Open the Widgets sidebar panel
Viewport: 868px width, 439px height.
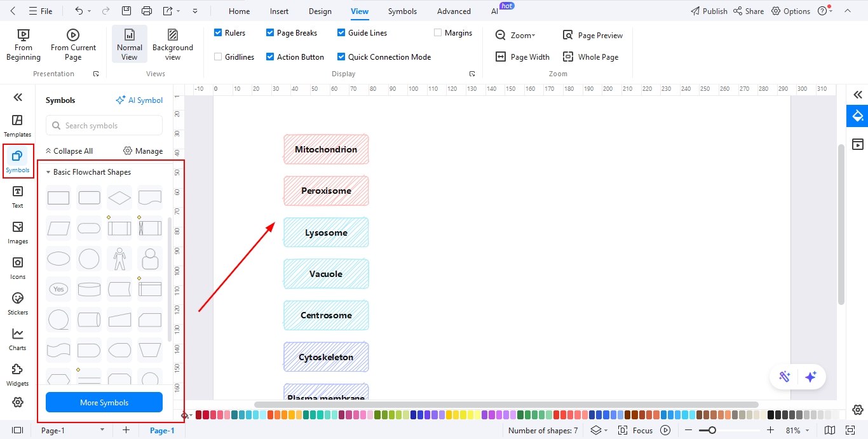pyautogui.click(x=17, y=374)
